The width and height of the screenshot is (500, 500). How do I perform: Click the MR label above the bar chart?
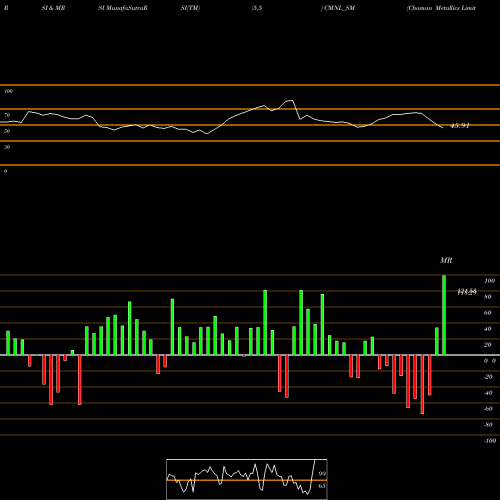click(446, 260)
